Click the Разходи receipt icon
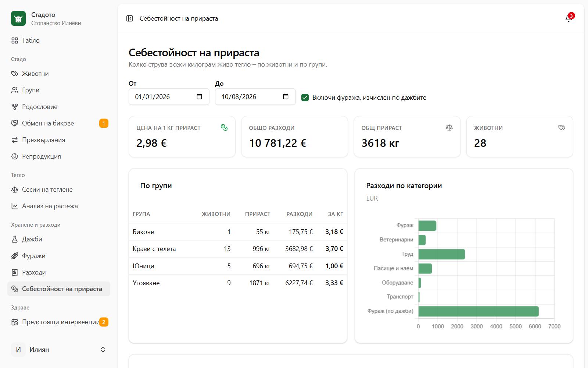588x368 pixels. click(x=15, y=272)
